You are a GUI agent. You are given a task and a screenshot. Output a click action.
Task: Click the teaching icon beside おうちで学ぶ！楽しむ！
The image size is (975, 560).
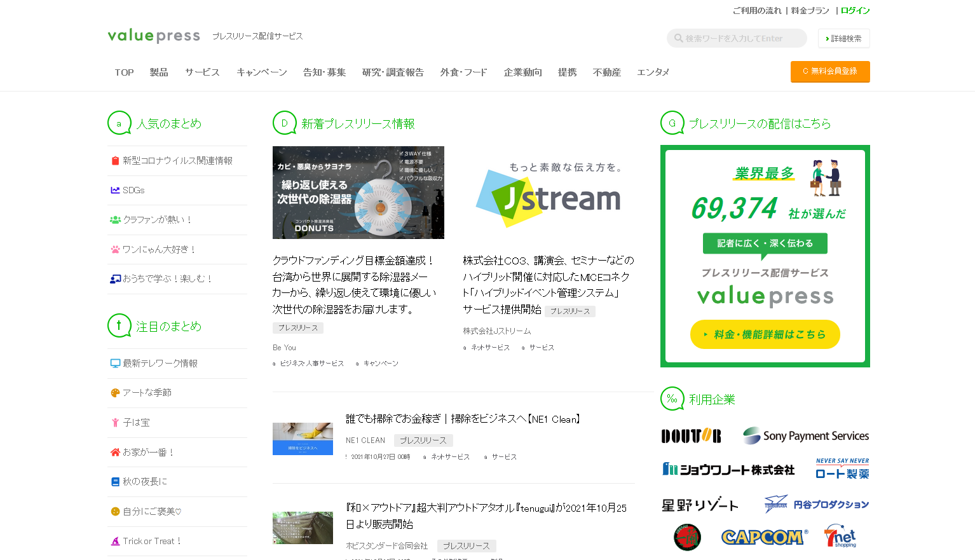(x=115, y=279)
